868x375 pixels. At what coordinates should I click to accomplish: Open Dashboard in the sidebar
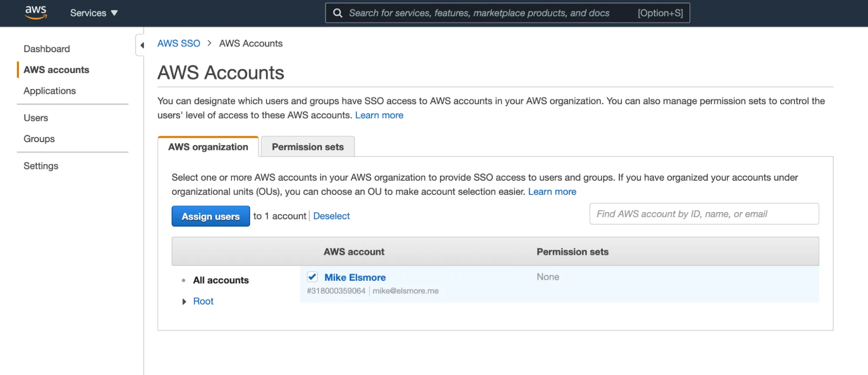point(46,49)
